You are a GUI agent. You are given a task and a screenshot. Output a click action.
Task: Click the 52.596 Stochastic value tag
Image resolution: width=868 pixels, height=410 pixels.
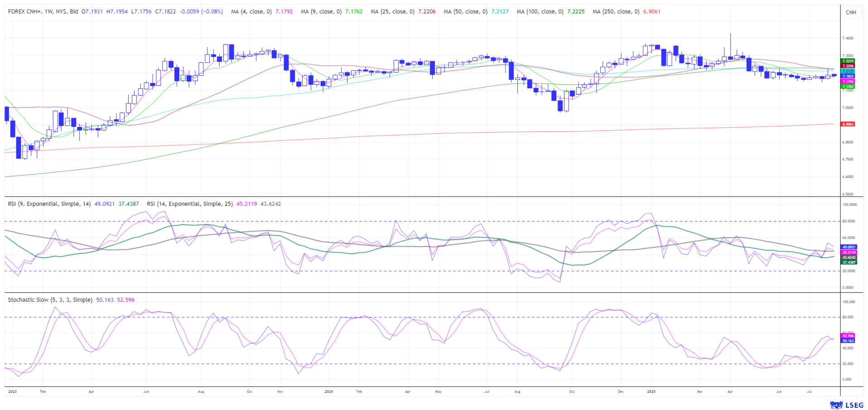pyautogui.click(x=848, y=336)
